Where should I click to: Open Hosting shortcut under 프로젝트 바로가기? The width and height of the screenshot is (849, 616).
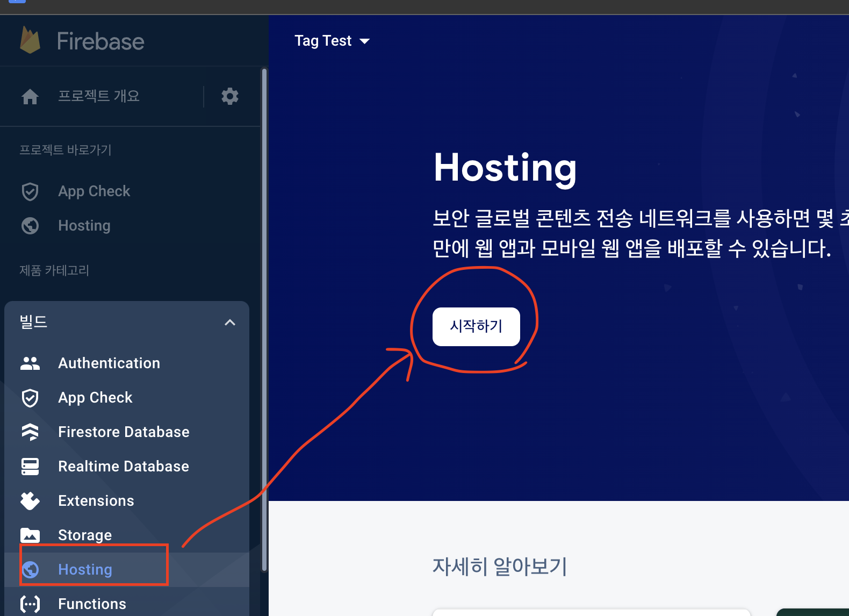(x=84, y=226)
